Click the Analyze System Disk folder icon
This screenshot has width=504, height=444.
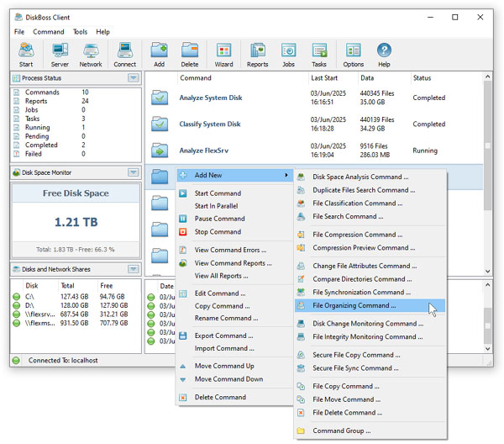click(x=160, y=98)
